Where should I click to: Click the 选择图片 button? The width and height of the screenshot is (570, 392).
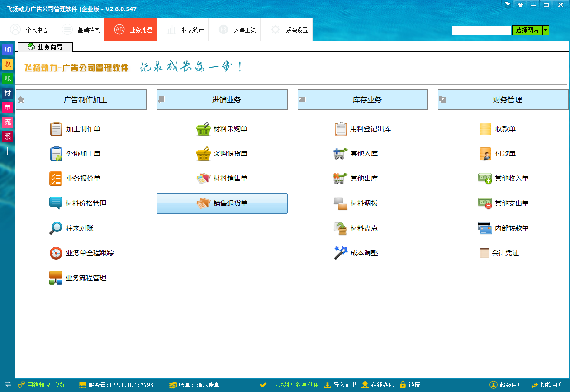click(527, 30)
